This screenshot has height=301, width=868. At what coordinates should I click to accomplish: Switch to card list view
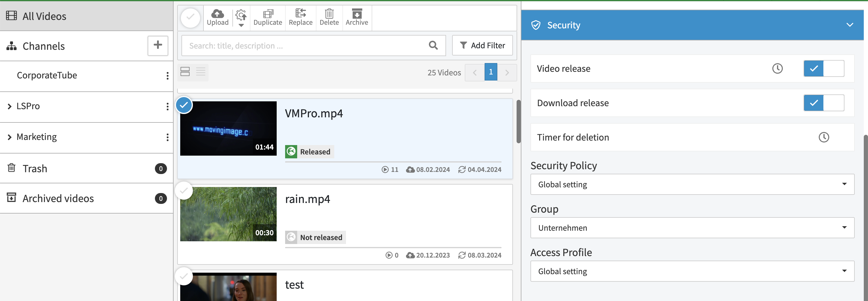click(185, 72)
